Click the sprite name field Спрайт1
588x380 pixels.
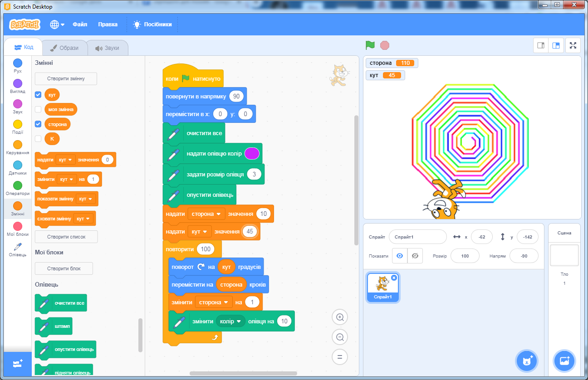pos(418,237)
